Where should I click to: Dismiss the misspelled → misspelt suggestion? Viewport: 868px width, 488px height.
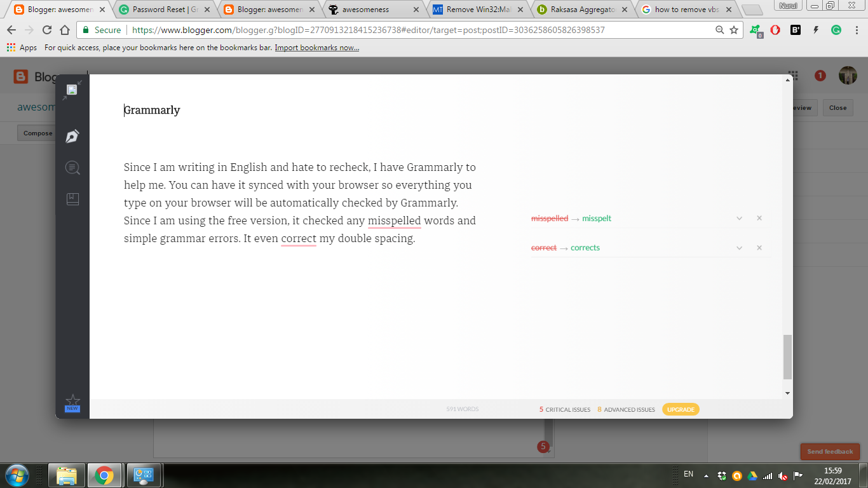(x=759, y=219)
